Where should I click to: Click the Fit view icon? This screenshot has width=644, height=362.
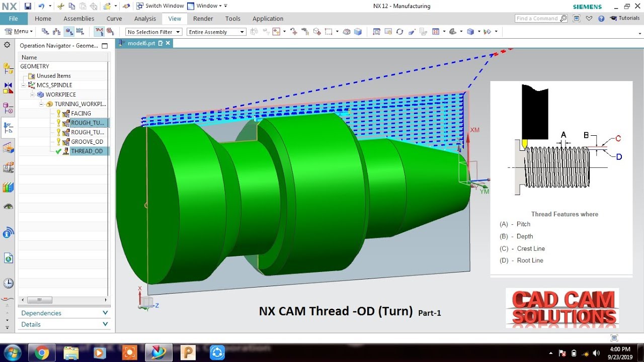tap(376, 32)
